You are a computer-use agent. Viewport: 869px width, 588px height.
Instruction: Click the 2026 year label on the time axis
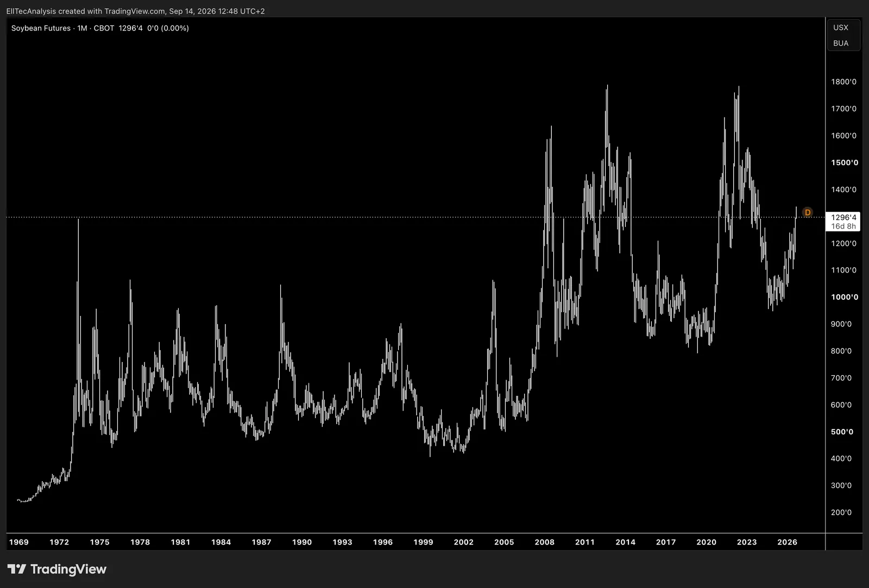[x=787, y=542]
